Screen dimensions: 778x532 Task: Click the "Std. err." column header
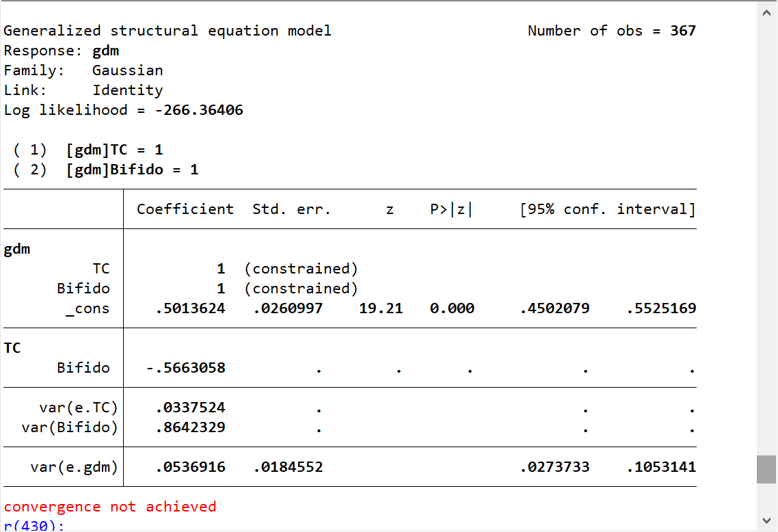tap(291, 209)
